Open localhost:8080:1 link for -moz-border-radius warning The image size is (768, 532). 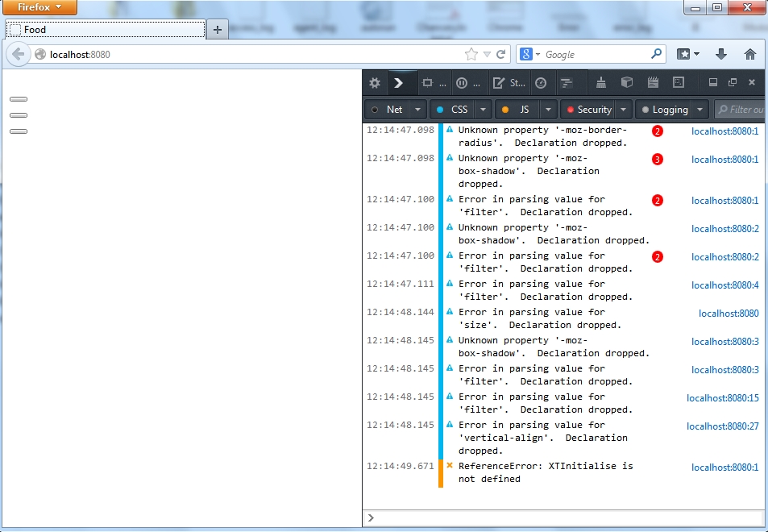point(725,131)
